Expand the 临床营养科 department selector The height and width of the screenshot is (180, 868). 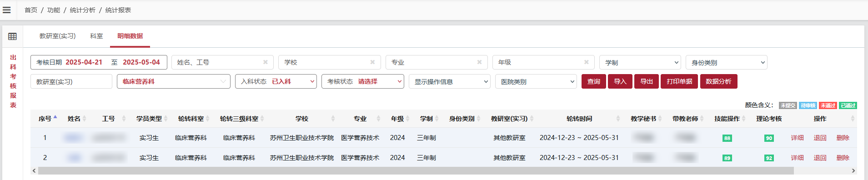(x=174, y=81)
